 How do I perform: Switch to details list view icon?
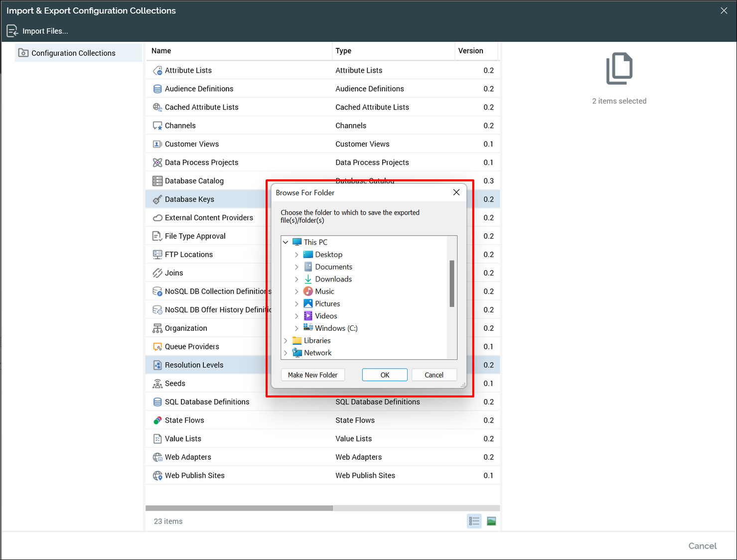tap(474, 521)
